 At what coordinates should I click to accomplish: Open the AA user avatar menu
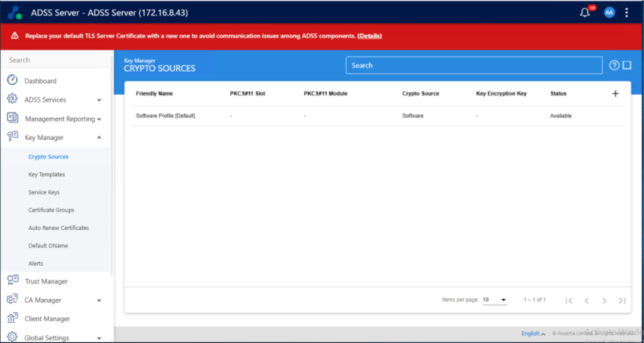coord(609,13)
